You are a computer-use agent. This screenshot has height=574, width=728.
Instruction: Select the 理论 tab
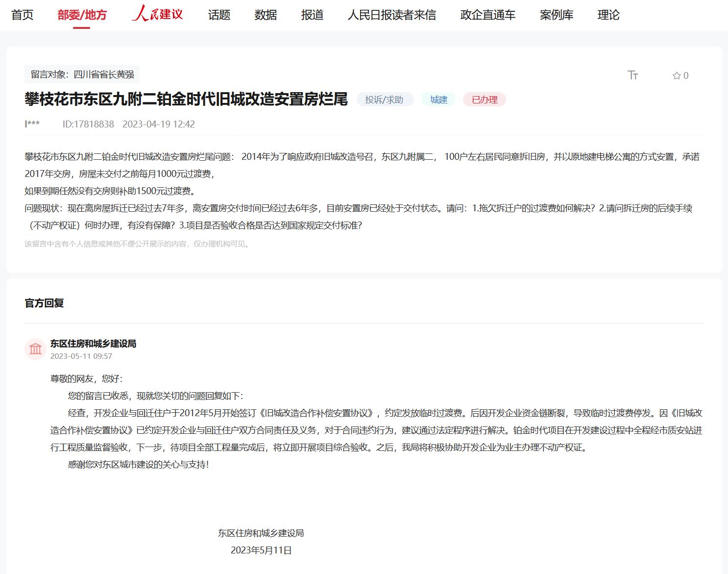(608, 15)
